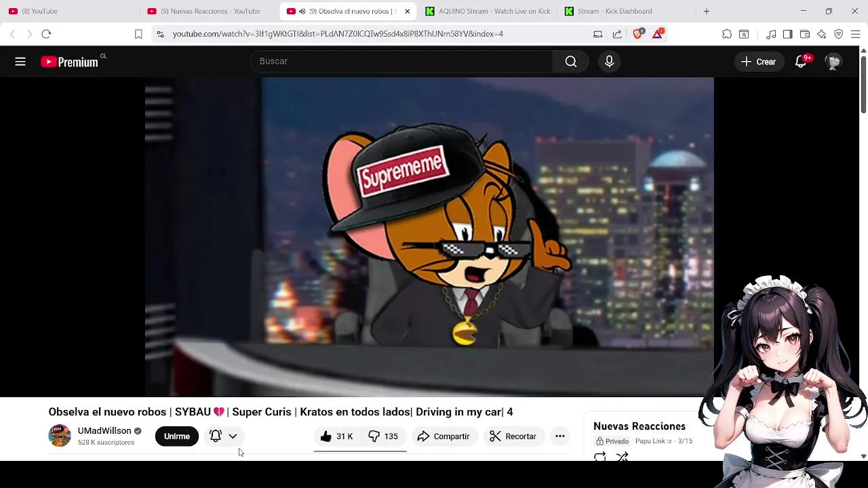Share this page via address bar icon
The image size is (868, 488).
tap(617, 34)
